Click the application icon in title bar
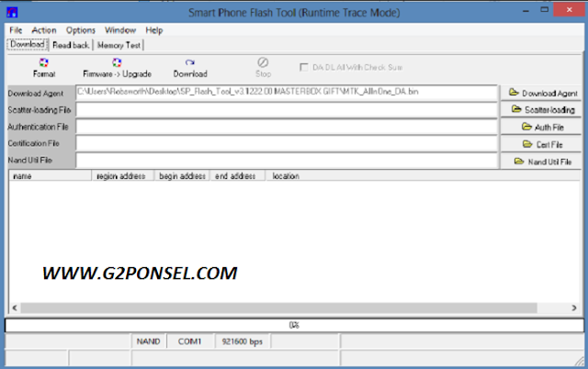 [12, 12]
